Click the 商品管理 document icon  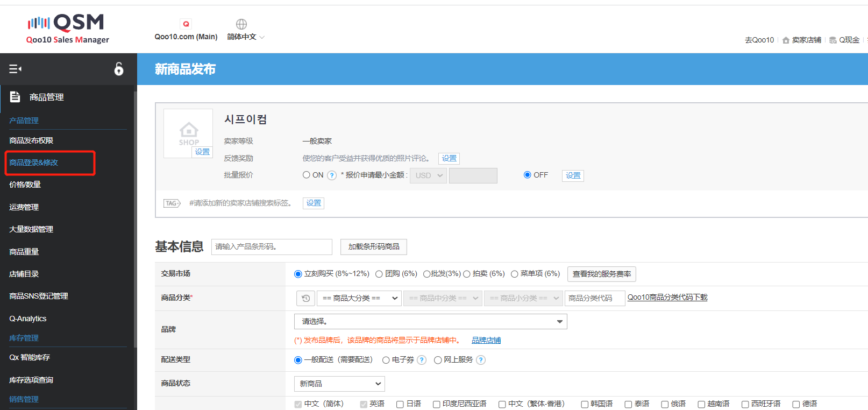click(x=15, y=97)
